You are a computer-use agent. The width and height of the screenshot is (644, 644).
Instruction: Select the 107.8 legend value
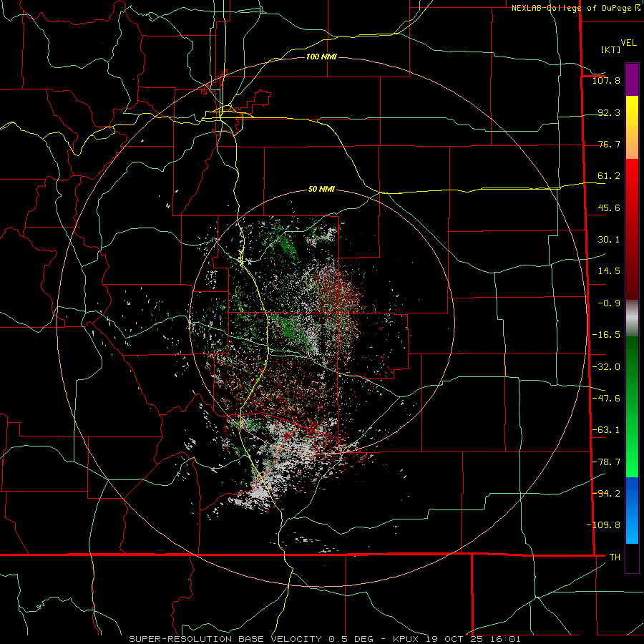606,80
